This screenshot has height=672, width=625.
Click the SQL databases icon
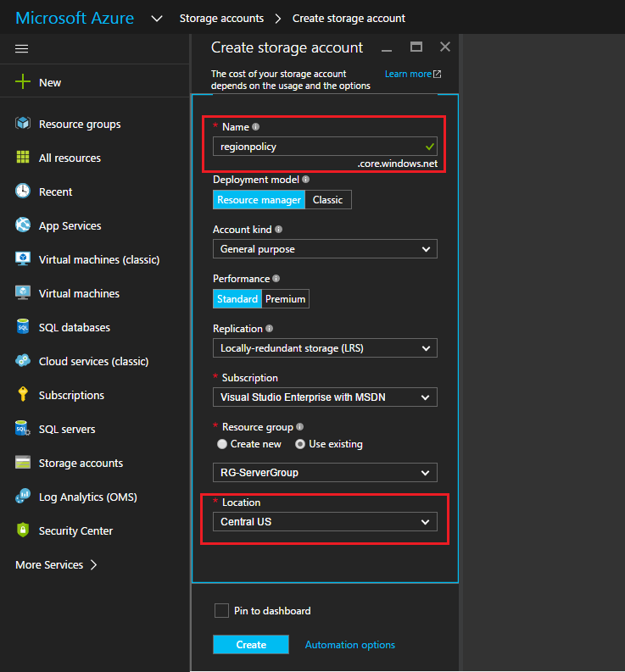click(23, 326)
